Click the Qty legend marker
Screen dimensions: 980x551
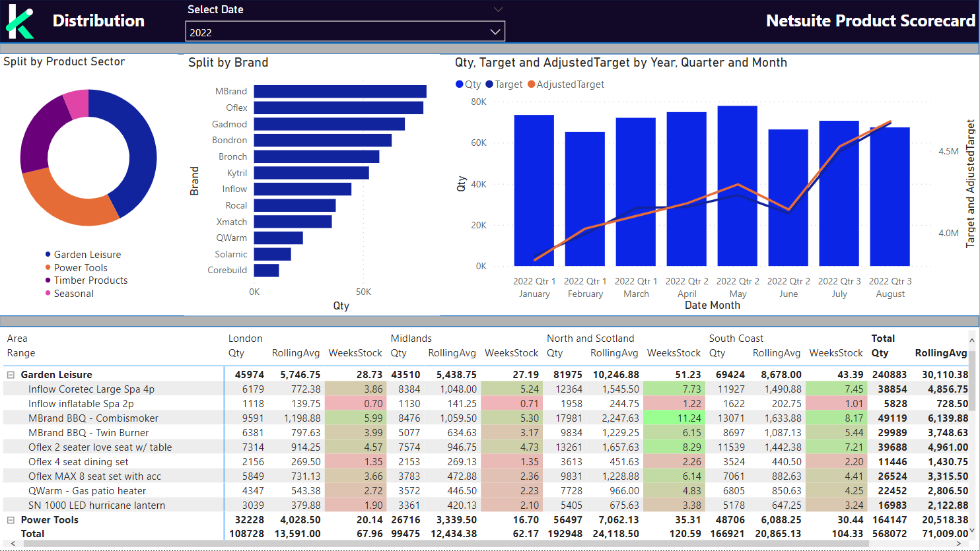point(460,84)
